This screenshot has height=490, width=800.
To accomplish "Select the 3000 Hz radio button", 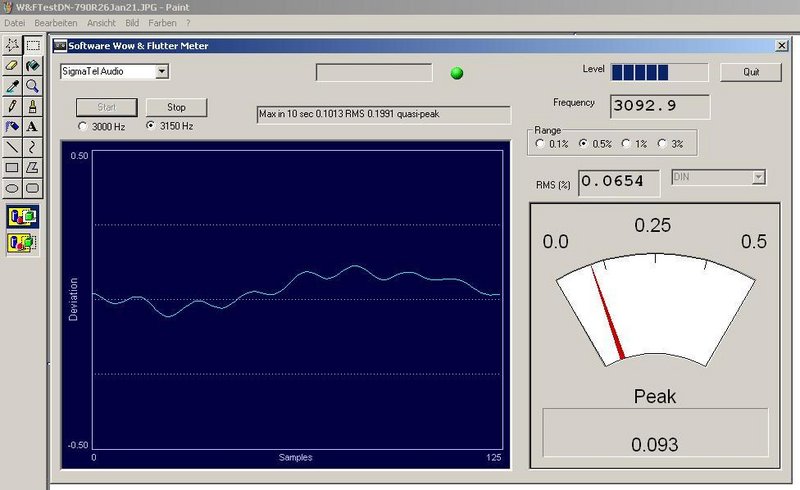I will coord(83,126).
